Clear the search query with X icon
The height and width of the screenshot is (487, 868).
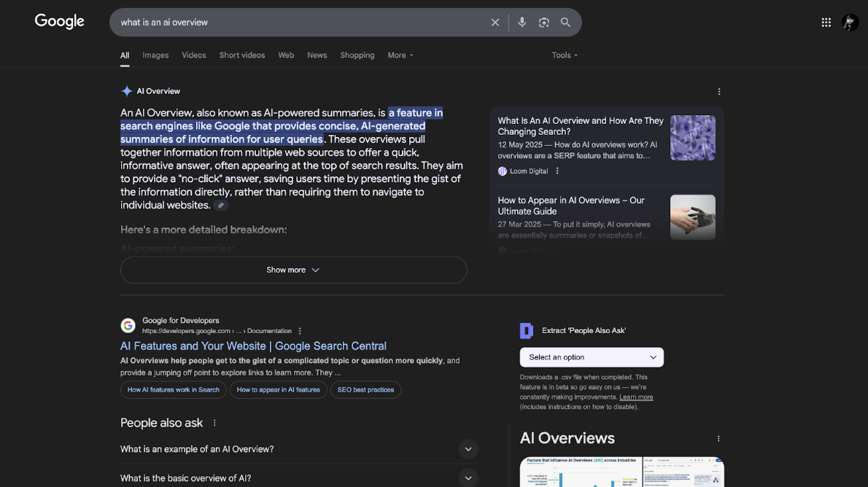coord(495,22)
